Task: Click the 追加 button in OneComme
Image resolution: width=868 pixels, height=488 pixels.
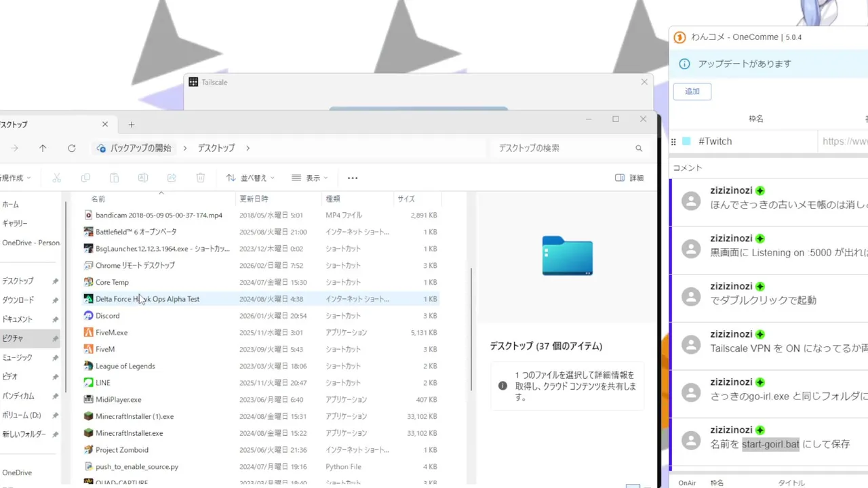Action: click(x=692, y=91)
